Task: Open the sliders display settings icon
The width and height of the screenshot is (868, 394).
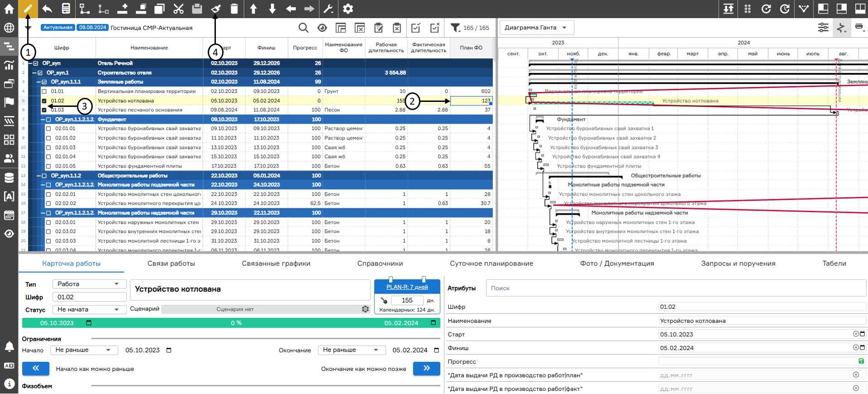Action: 823,28
